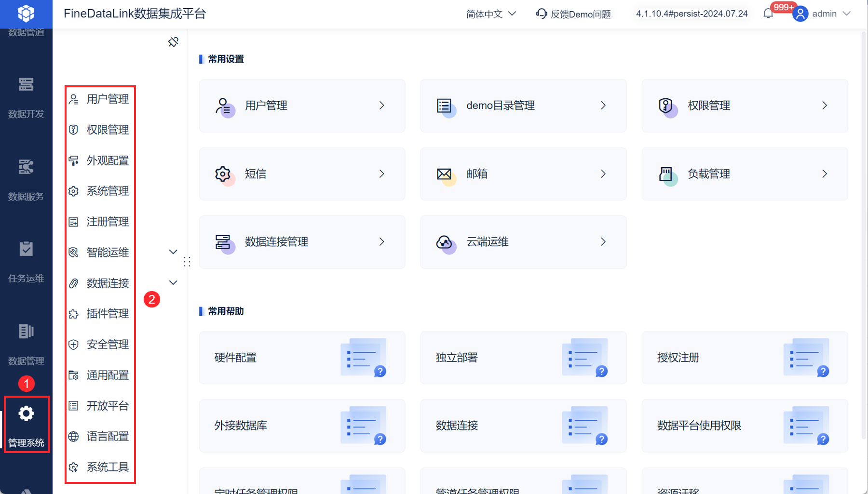Viewport: 868px width, 494px height.
Task: Click the 开放平台 sidebar icon
Action: tap(73, 406)
